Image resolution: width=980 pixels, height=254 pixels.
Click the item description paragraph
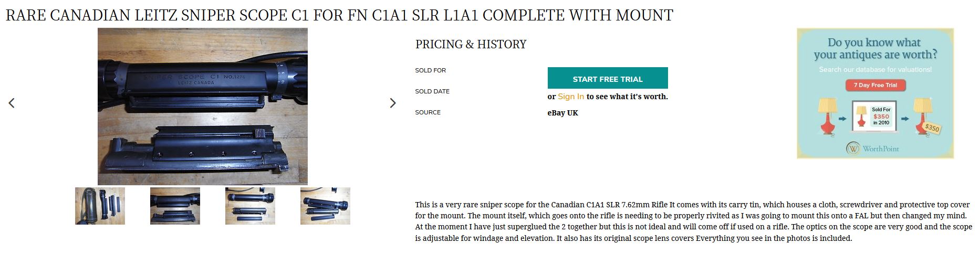[693, 221]
